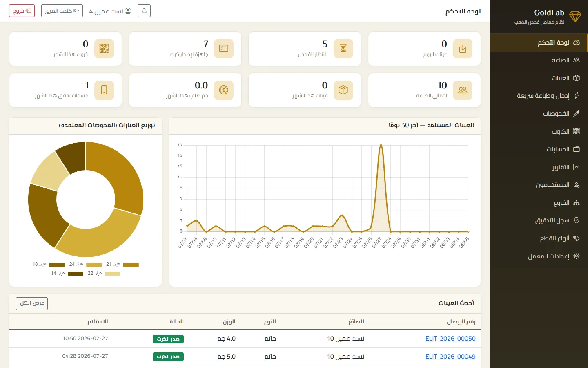Click the عينات هذا الشهر box icon
The width and height of the screenshot is (588, 368).
coord(343,90)
